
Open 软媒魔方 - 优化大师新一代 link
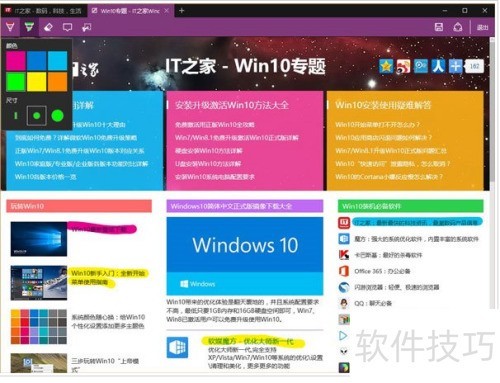point(251,341)
